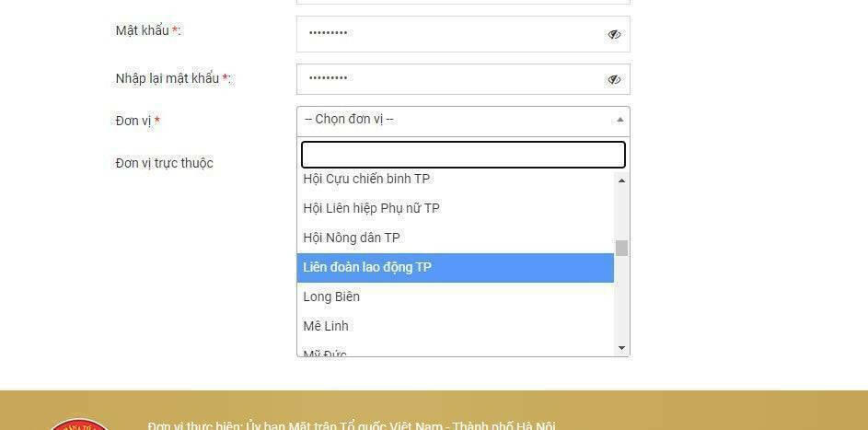
Task: Collapse the Chọn đơn vị dropdown arrow
Action: coord(620,119)
